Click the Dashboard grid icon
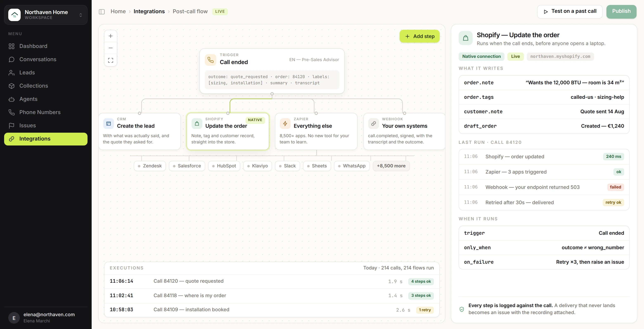This screenshot has height=329, width=644. coord(12,46)
